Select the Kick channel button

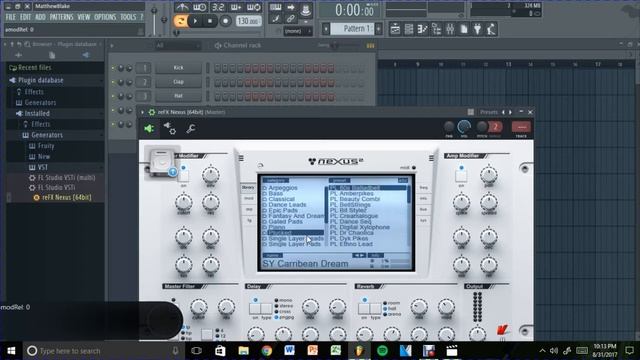pos(178,68)
